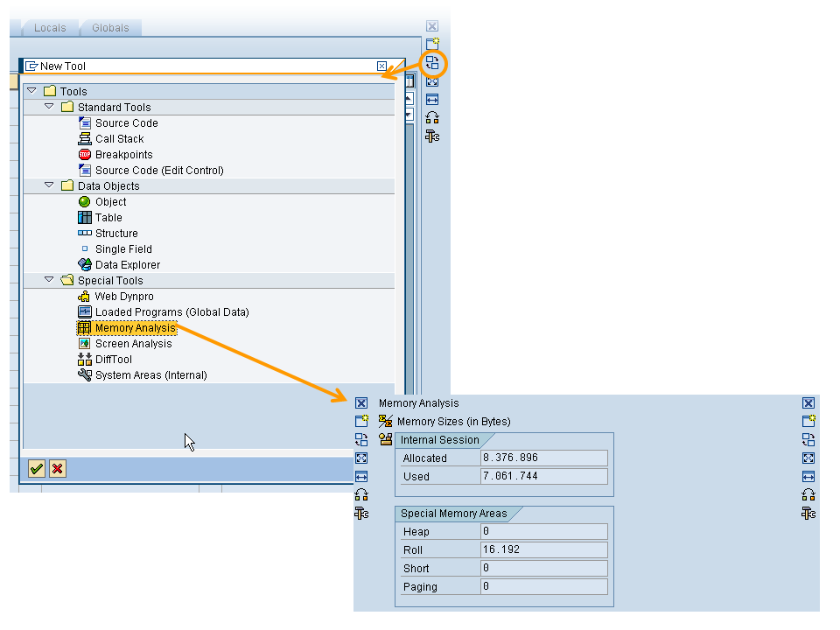
Task: Select the Breakpoints tool entry
Action: point(123,155)
